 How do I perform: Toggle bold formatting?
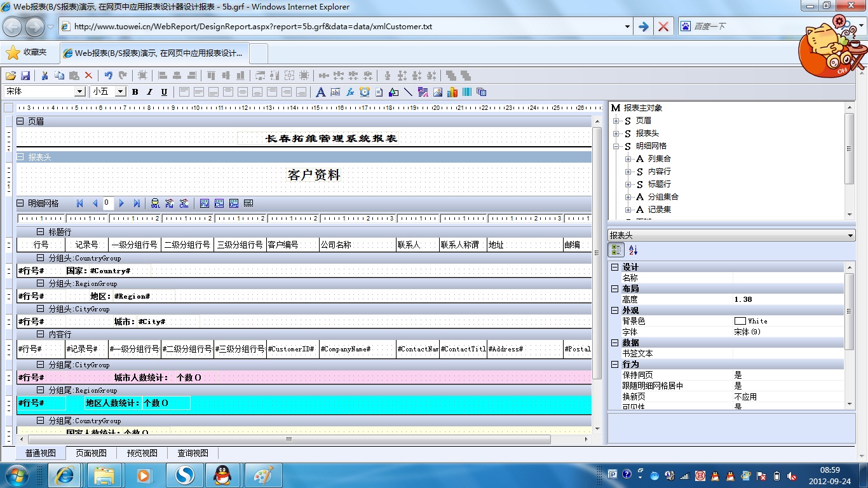(x=135, y=92)
